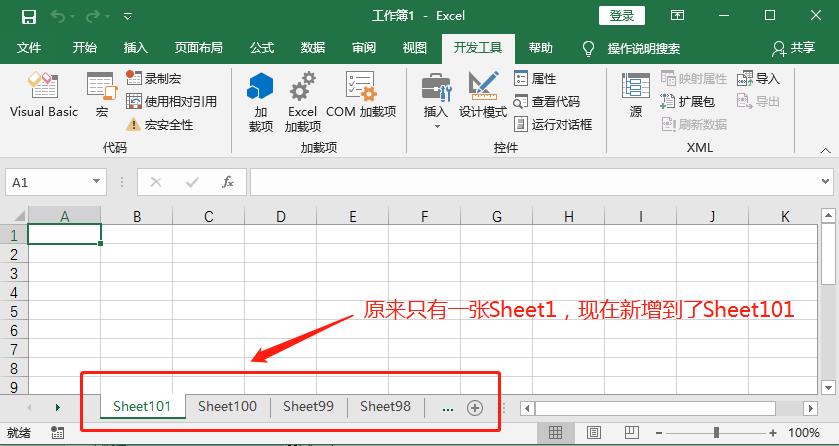Switch to Page Break Preview
This screenshot has height=446, width=839.
pyautogui.click(x=632, y=433)
